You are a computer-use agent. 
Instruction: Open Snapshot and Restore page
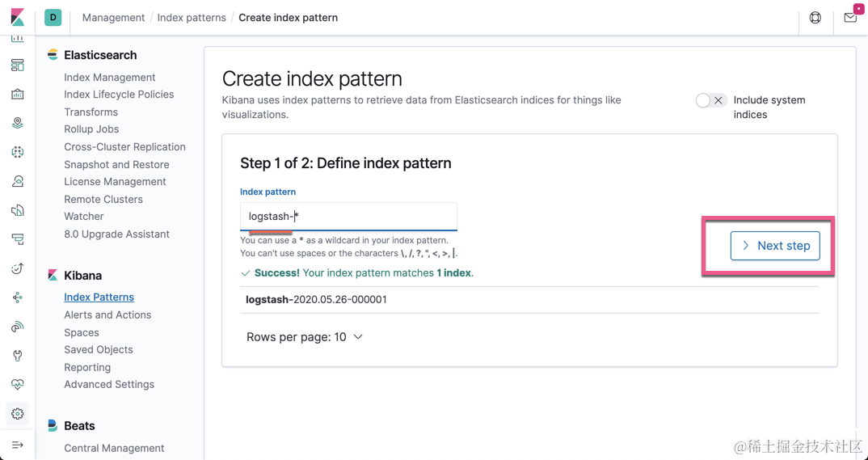tap(116, 164)
